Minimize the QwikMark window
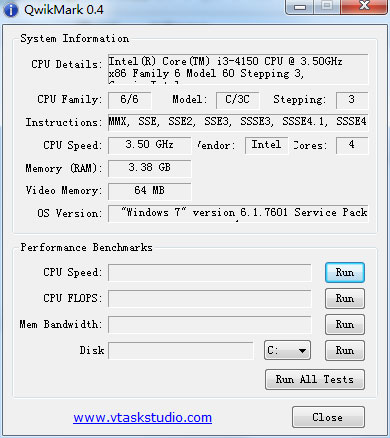The width and height of the screenshot is (390, 438). [300, 7]
